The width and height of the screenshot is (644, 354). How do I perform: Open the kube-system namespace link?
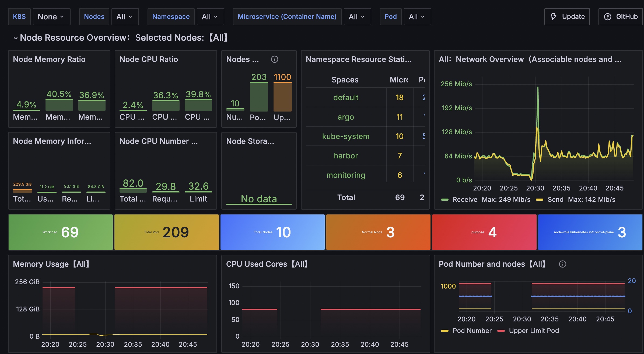346,137
